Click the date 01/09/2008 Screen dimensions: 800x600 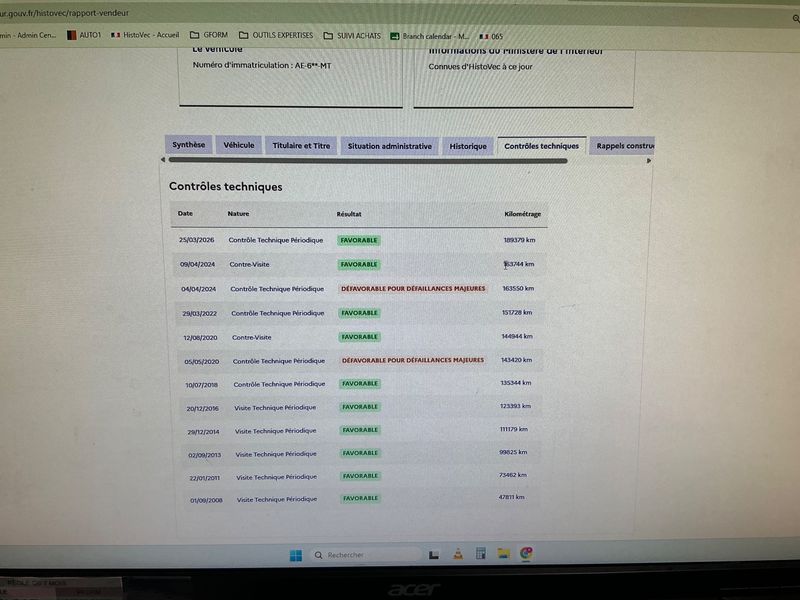pyautogui.click(x=206, y=501)
